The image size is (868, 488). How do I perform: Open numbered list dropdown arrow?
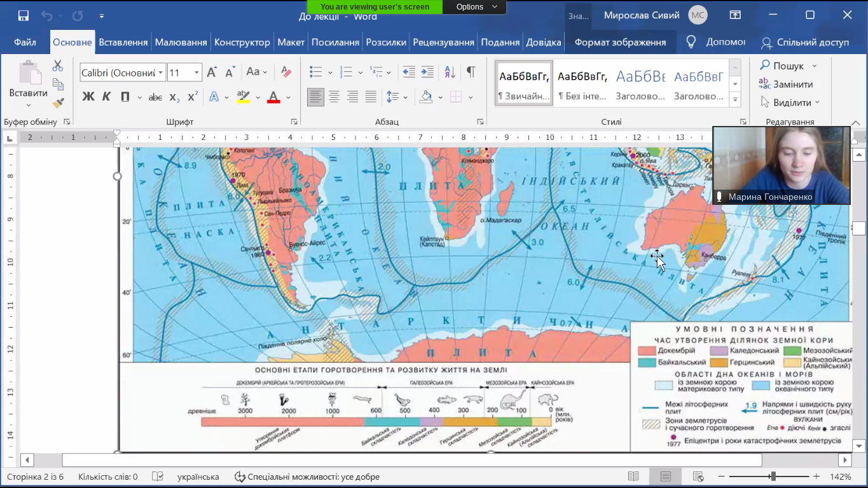click(x=360, y=72)
